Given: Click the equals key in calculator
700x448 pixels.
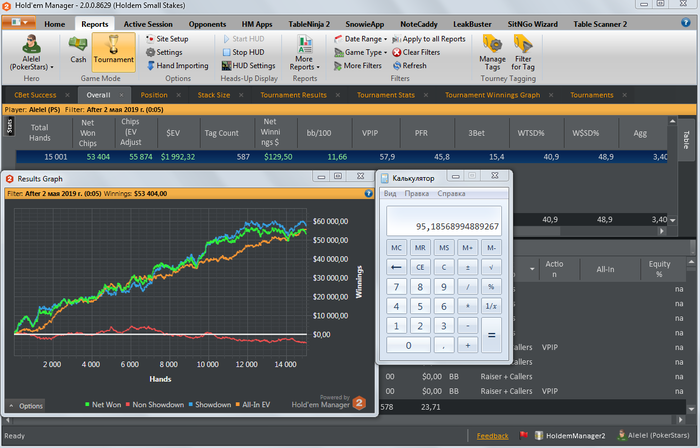Looking at the screenshot, I should coord(491,335).
